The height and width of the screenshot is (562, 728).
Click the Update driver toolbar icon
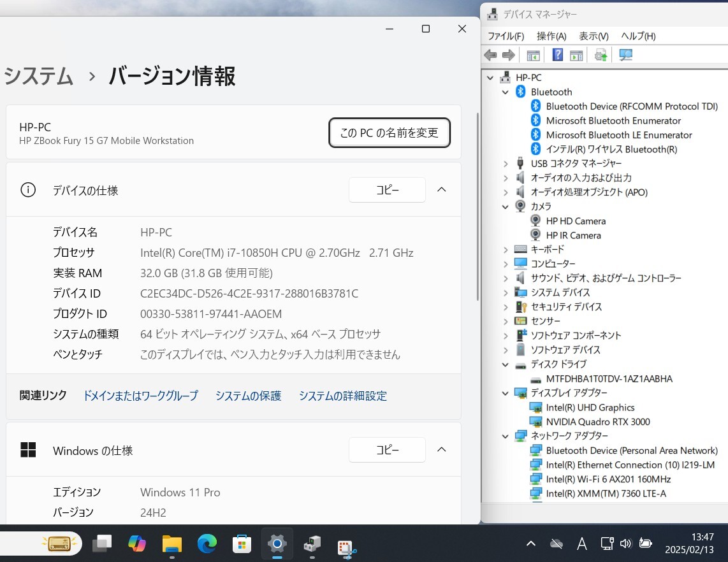click(x=601, y=55)
